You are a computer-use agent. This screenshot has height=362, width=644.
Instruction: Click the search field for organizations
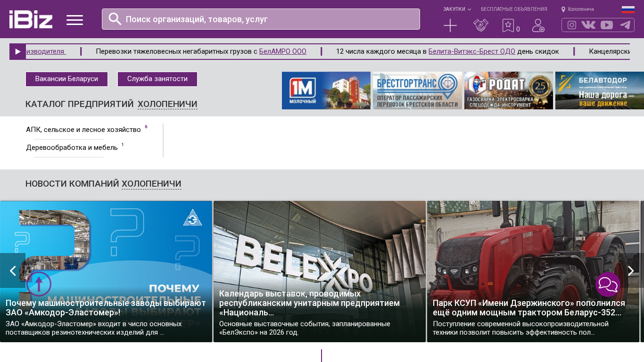[x=261, y=19]
